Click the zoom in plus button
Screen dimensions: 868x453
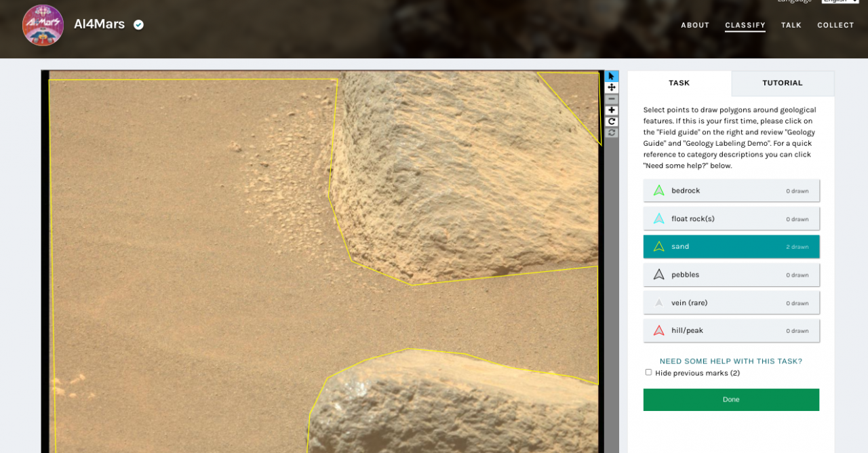point(612,111)
